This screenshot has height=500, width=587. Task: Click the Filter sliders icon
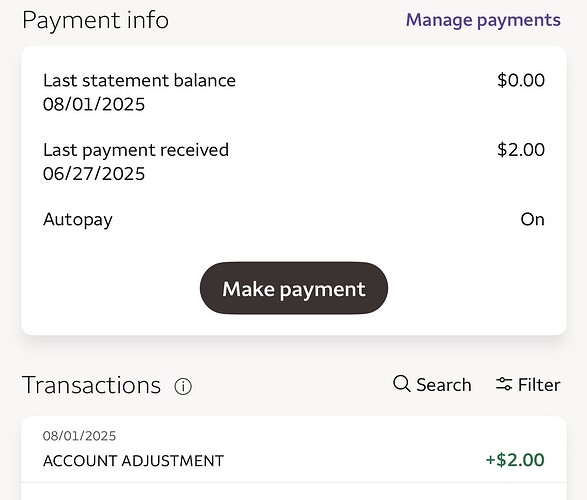pos(504,384)
